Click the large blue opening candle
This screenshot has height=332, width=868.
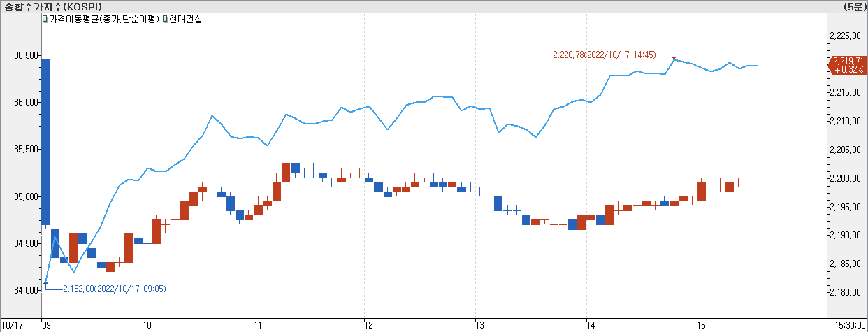[46, 142]
